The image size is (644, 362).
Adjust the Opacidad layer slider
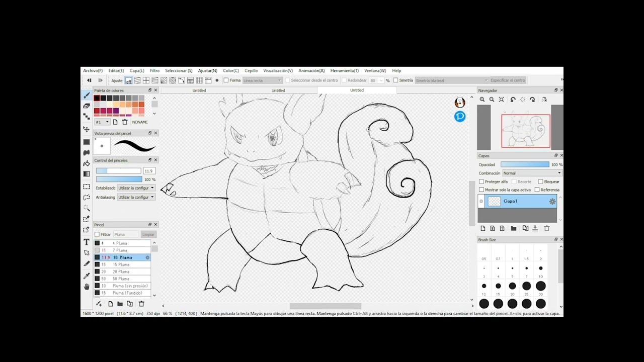coord(525,164)
